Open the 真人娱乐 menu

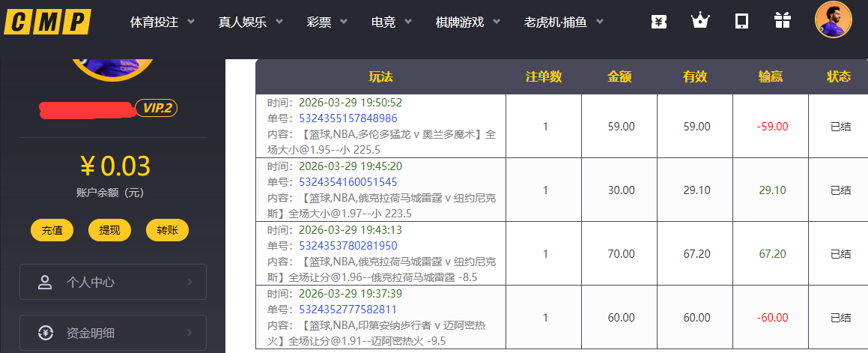pyautogui.click(x=243, y=22)
